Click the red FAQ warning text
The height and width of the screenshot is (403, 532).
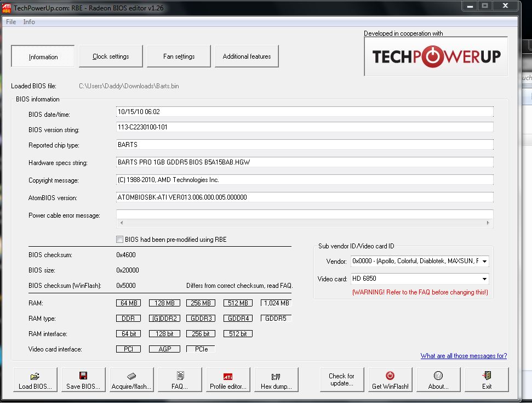pos(420,292)
